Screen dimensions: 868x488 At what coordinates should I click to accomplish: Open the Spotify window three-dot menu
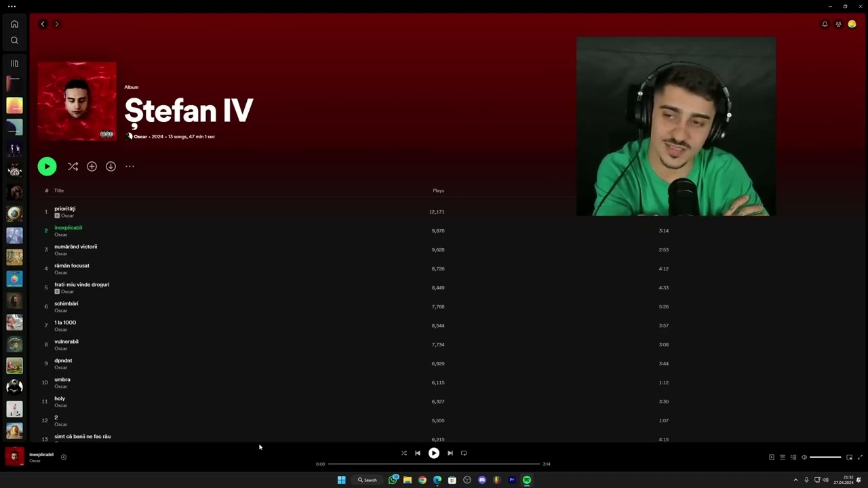coord(12,6)
